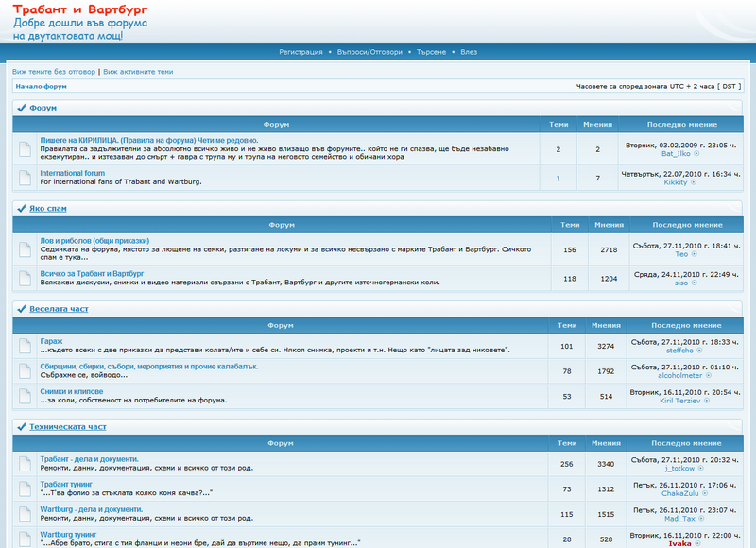Open the Влез login menu item
Screen dimensions: 756x548
(x=469, y=52)
